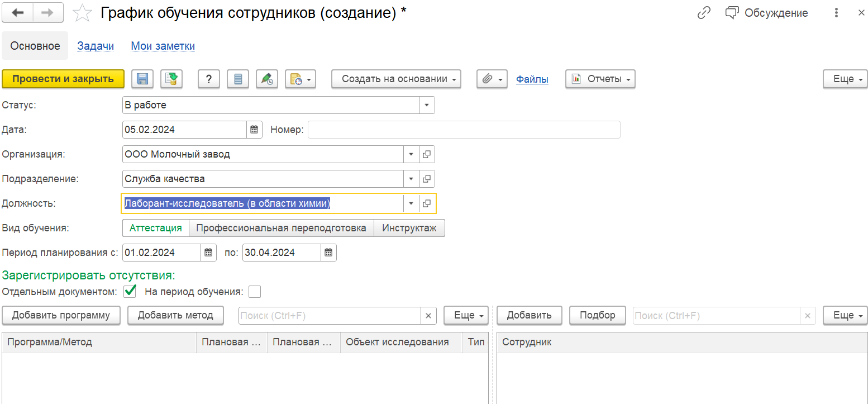Click the pen with clock icon
The image size is (868, 404).
267,79
